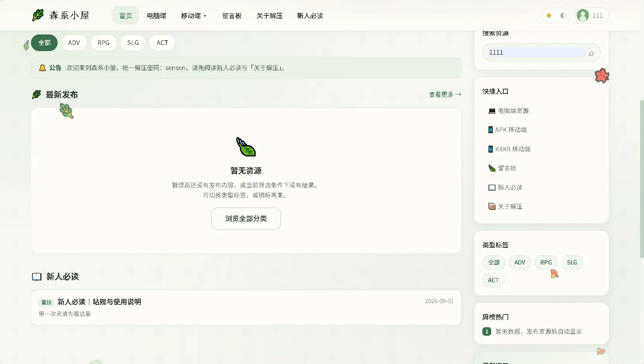The image size is (644, 364).
Task: Open 留言板 in the top navigation
Action: [232, 16]
